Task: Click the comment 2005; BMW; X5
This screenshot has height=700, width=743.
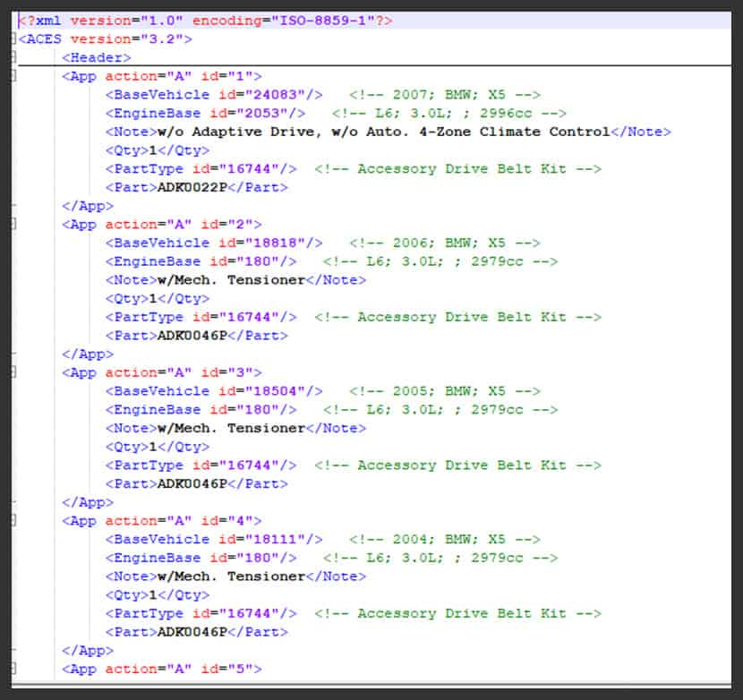Action: pyautogui.click(x=445, y=391)
